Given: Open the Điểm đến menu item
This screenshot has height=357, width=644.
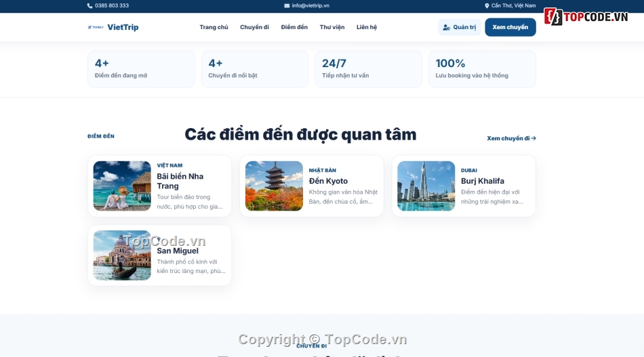Looking at the screenshot, I should pos(294,27).
